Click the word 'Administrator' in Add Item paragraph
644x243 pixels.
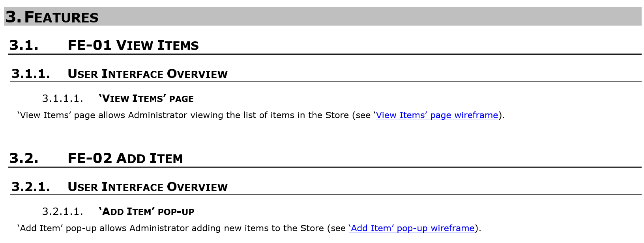point(159,228)
